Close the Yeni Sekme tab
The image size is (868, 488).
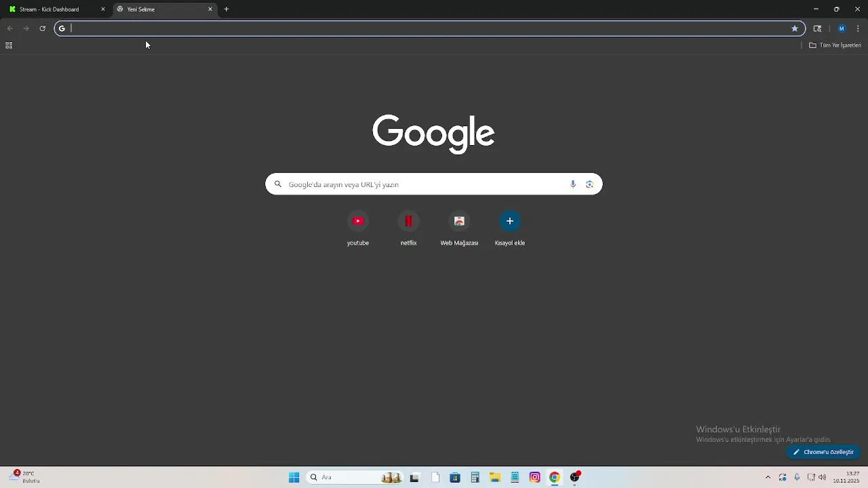pos(210,9)
